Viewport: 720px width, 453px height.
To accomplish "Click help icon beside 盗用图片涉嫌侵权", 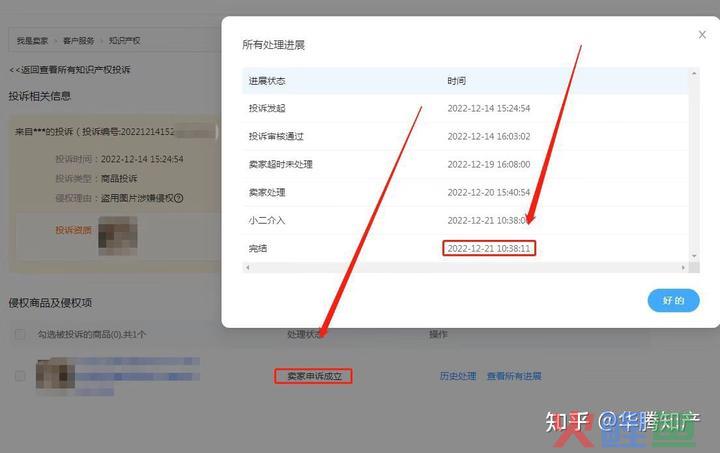I will point(179,198).
